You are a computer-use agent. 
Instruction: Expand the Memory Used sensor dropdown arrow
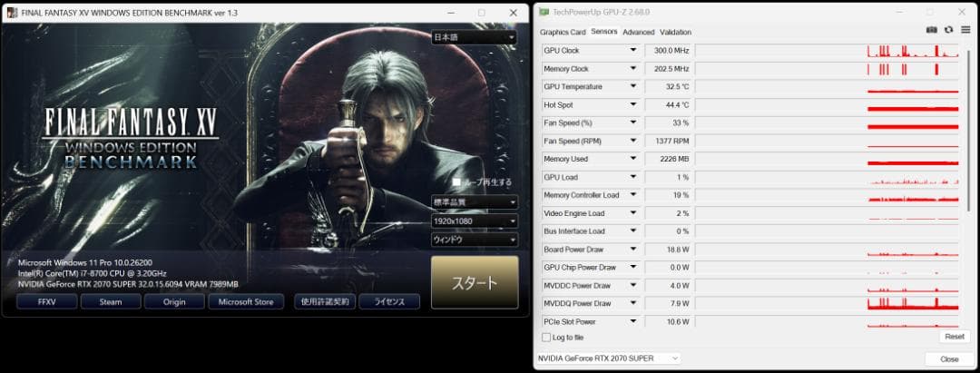(x=633, y=159)
